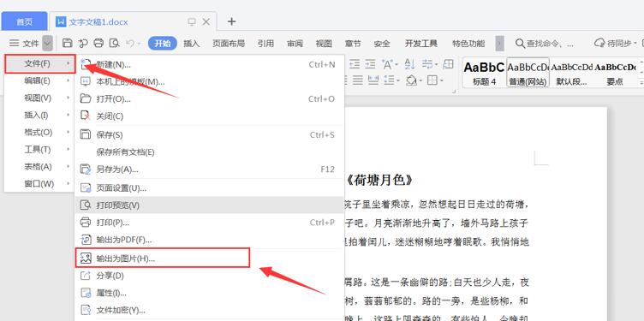Click the 属性(I) icon
The image size is (644, 321).
(x=86, y=293)
